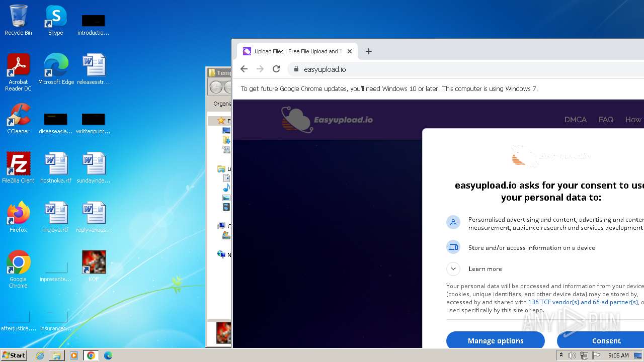Image resolution: width=644 pixels, height=362 pixels.
Task: Open the DMCA page
Action: 576,120
